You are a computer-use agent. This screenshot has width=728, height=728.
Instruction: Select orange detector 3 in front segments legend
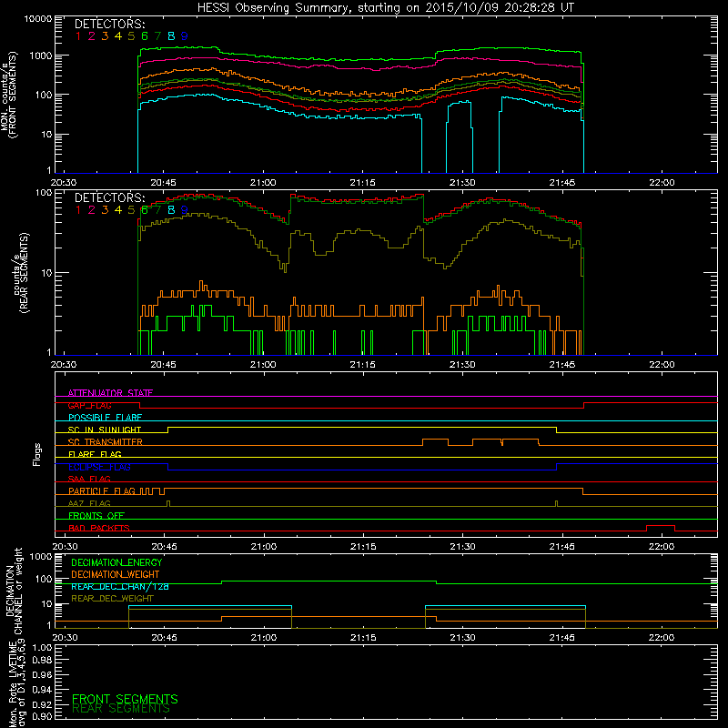[x=105, y=36]
